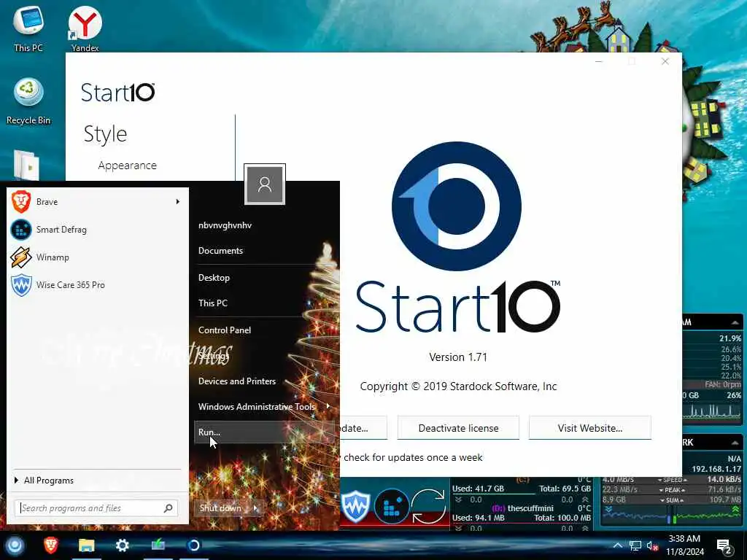Image resolution: width=747 pixels, height=560 pixels.
Task: Open Control Panel from Start menu
Action: pyautogui.click(x=225, y=330)
